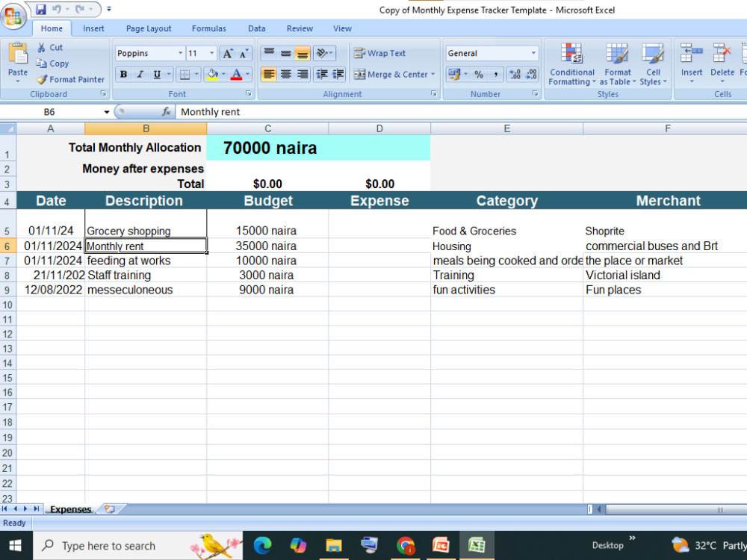Click the formula bar showing Monthly rent
Image resolution: width=747 pixels, height=560 pixels.
[x=461, y=112]
